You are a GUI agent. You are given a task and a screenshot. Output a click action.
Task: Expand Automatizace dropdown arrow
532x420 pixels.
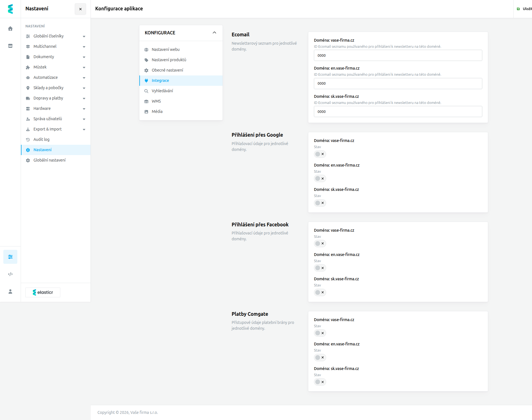coord(84,78)
